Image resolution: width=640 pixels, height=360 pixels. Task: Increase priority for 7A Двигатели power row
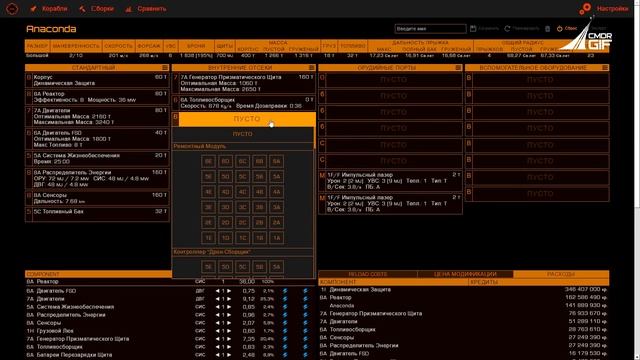[229, 299]
